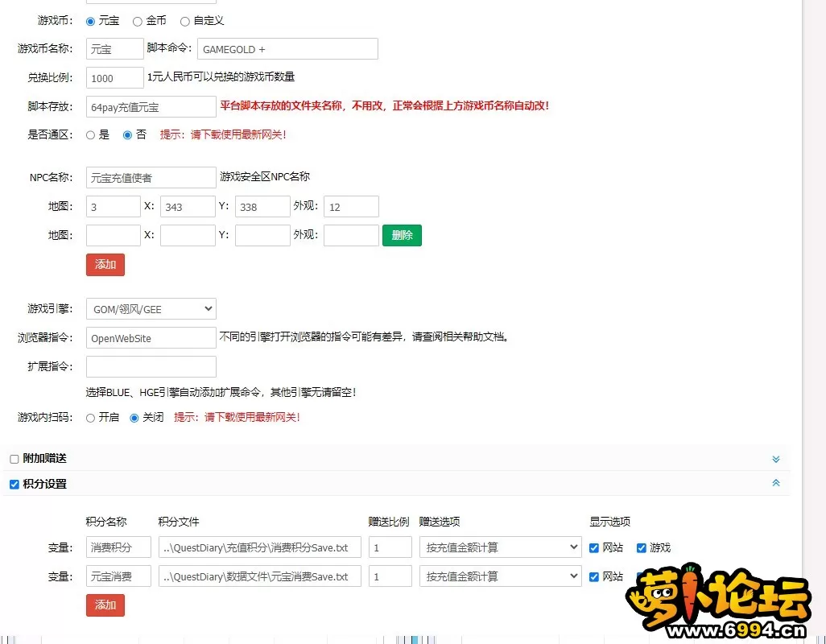Click the empty 扩展指令 input box
The width and height of the screenshot is (826, 644).
click(151, 367)
